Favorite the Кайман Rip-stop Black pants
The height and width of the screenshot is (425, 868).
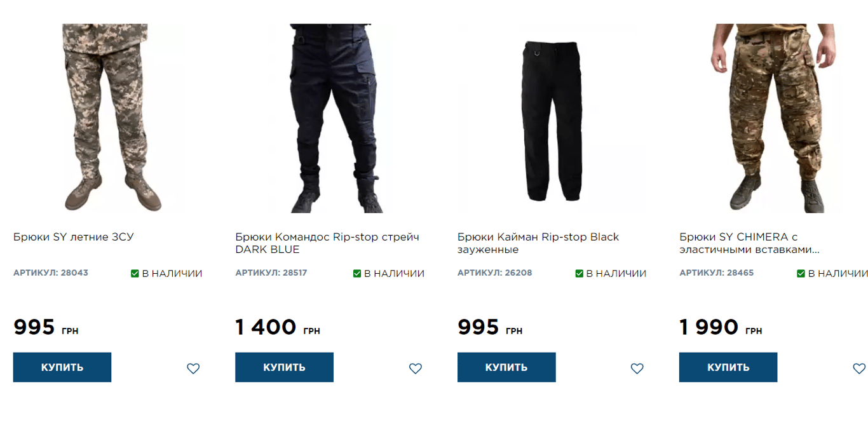point(637,368)
